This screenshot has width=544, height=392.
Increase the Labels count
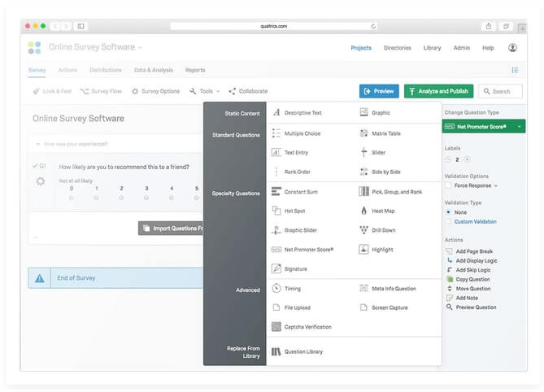click(467, 159)
